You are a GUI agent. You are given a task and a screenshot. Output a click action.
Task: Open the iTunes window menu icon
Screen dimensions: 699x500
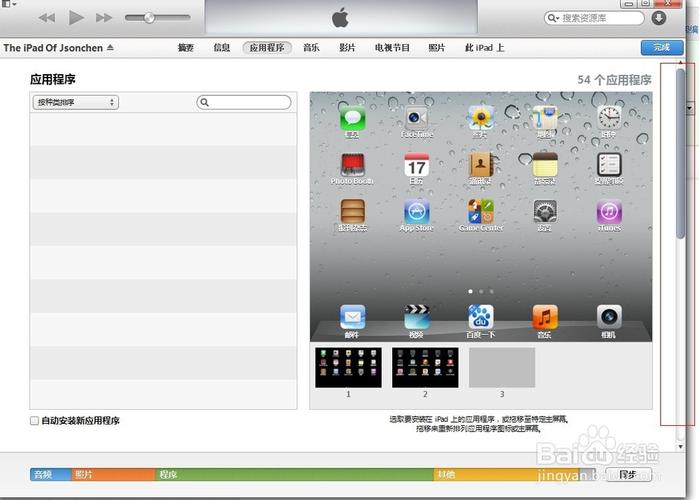[8, 4]
